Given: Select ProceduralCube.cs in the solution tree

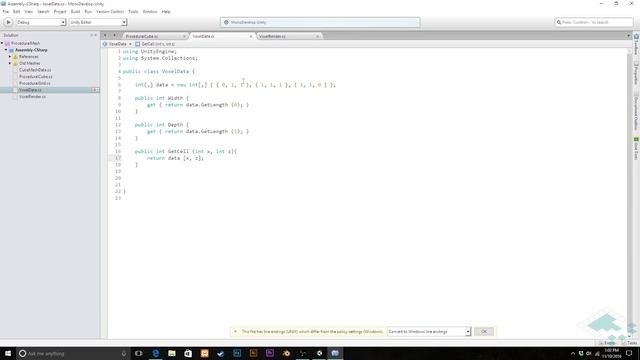Looking at the screenshot, I should pos(36,77).
